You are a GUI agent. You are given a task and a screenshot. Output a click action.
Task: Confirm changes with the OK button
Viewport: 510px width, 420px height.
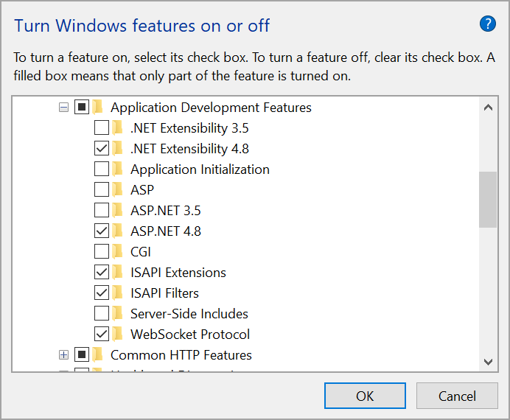click(x=365, y=396)
